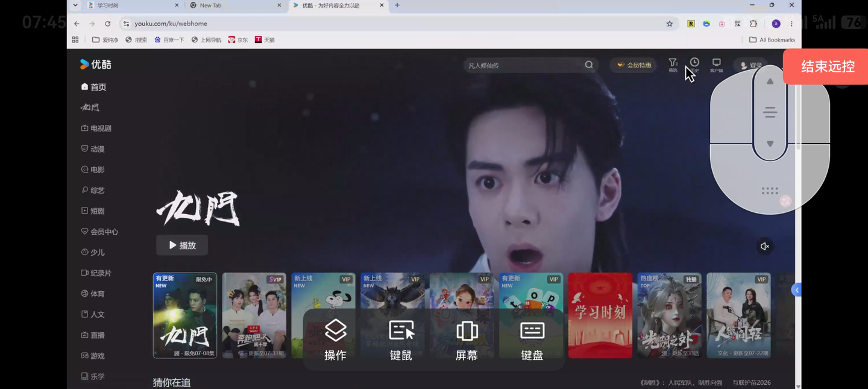Tap the virtual mouse scroll-up arrow

pos(770,81)
